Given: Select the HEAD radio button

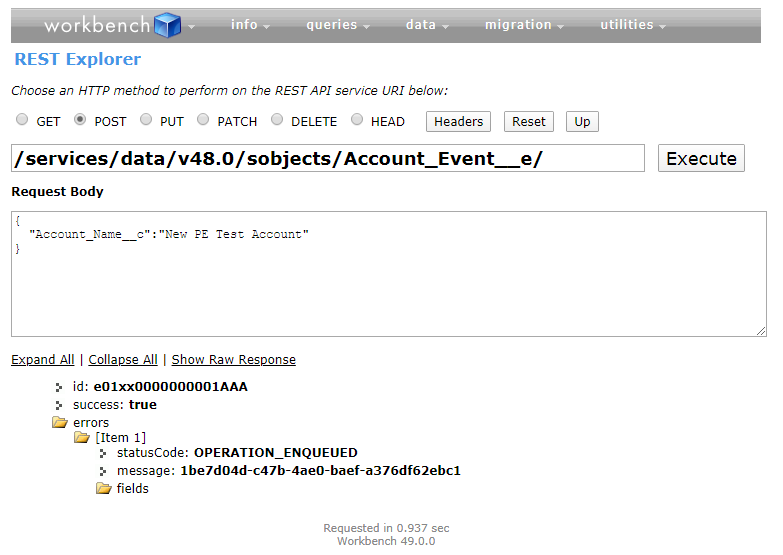Looking at the screenshot, I should pos(357,119).
